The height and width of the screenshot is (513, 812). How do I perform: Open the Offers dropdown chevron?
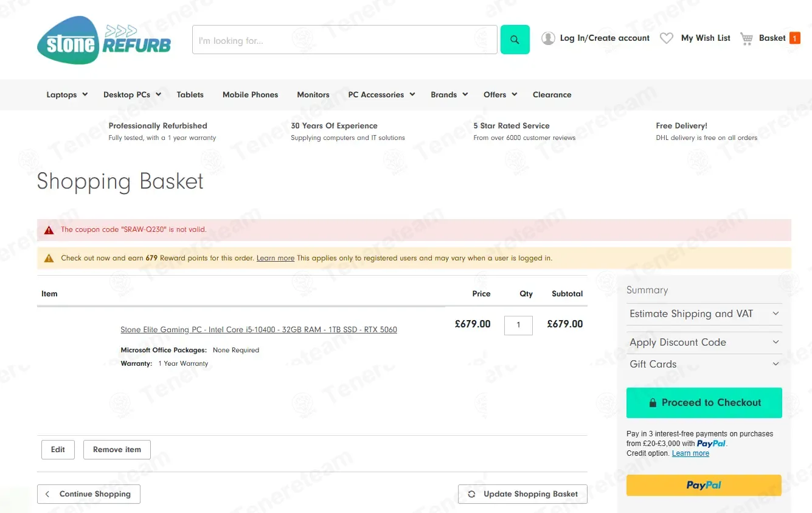click(x=514, y=94)
